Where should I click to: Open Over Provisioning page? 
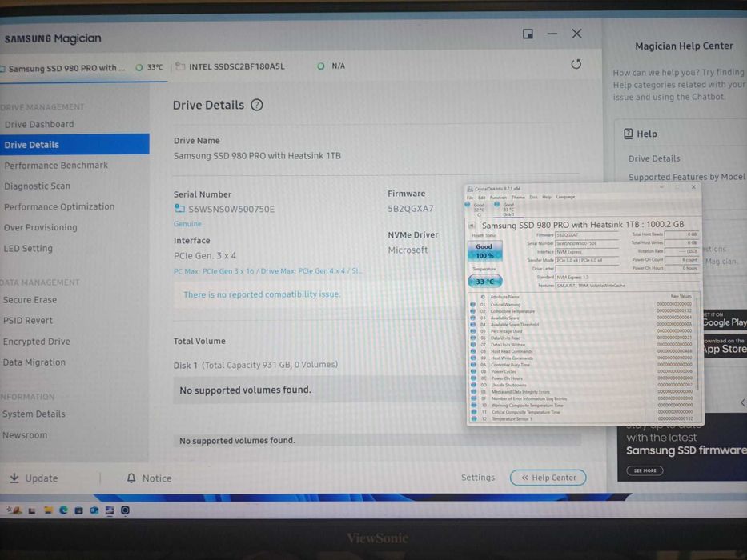pyautogui.click(x=41, y=228)
